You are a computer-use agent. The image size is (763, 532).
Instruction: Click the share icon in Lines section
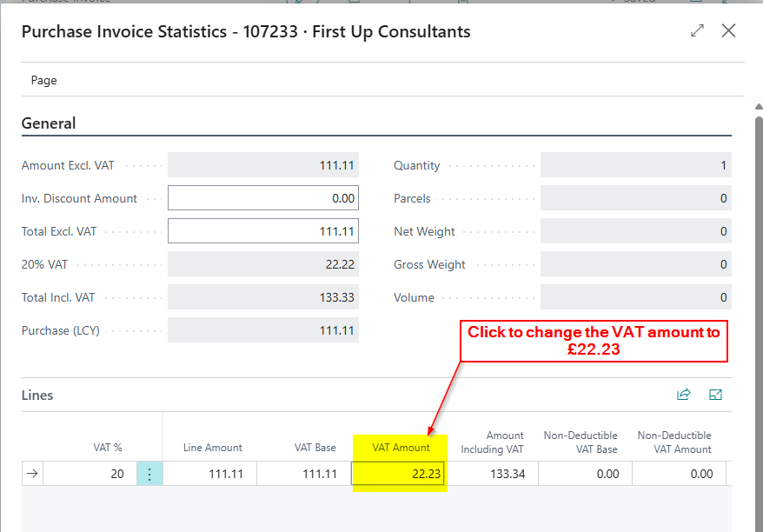[684, 395]
